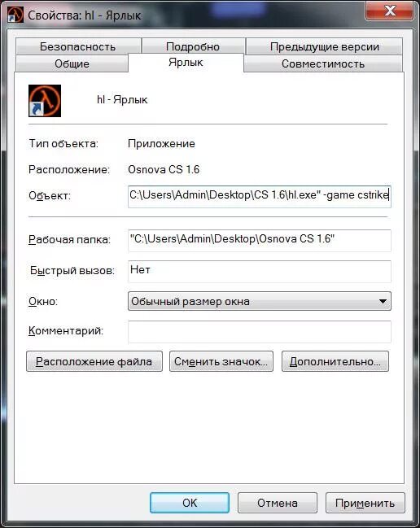Close the Свойства dialog window
Viewport: 420px width, 528px height.
pos(389,11)
